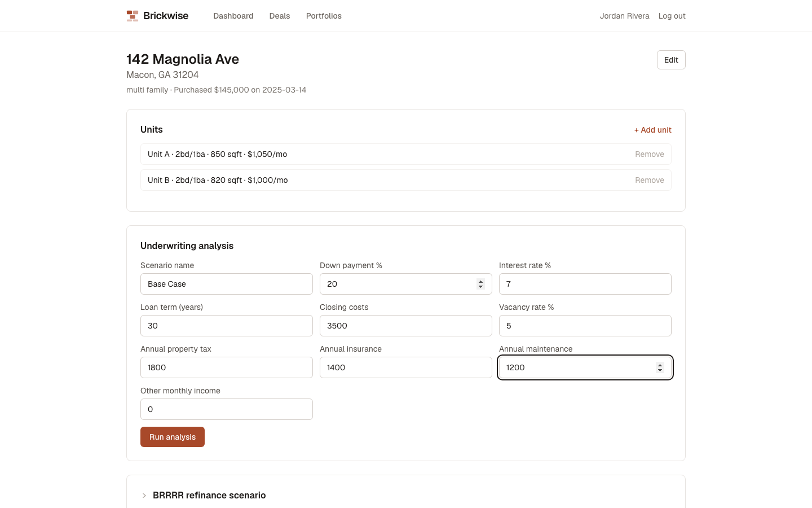812x508 pixels.
Task: Click the Brickwise logo icon
Action: click(133, 16)
